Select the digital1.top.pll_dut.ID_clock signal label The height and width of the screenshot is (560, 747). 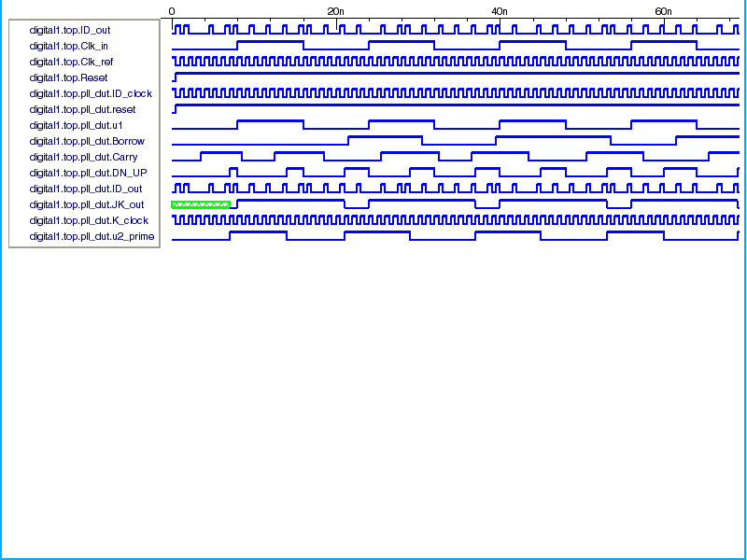(x=91, y=94)
